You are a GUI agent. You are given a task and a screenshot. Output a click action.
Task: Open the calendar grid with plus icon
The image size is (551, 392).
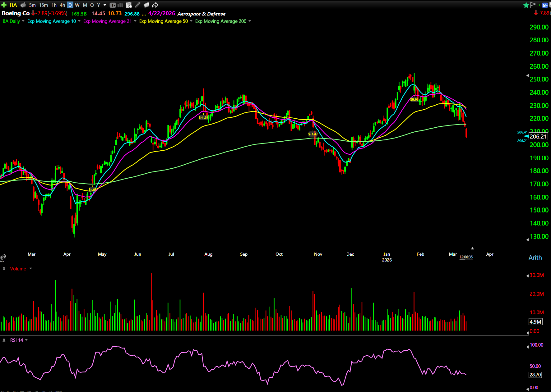129,5
